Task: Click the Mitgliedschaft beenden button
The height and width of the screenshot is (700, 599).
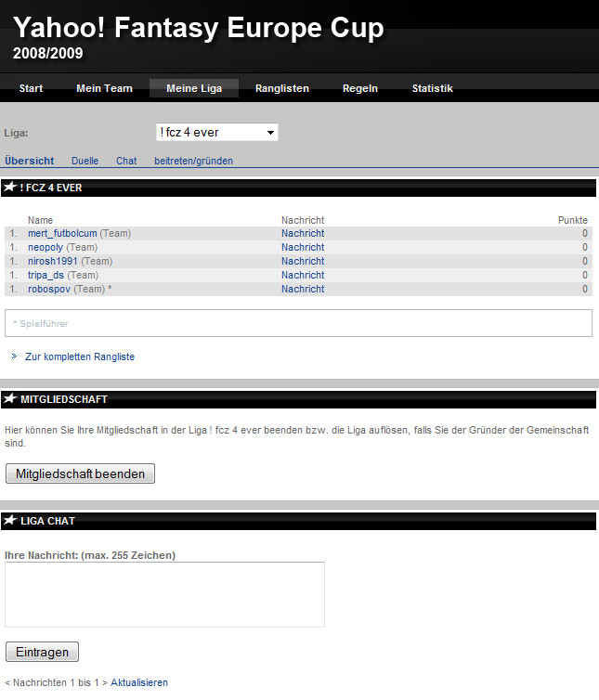Action: [x=81, y=473]
